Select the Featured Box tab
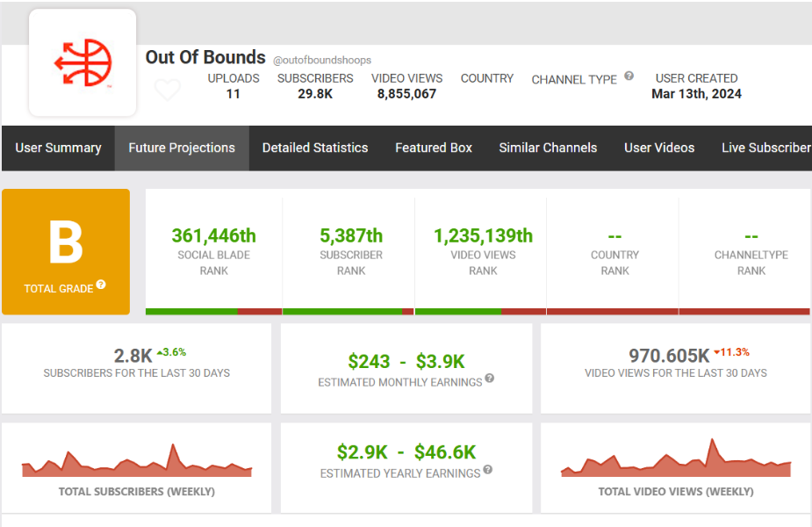Viewport: 812px width, 527px height. [x=434, y=148]
